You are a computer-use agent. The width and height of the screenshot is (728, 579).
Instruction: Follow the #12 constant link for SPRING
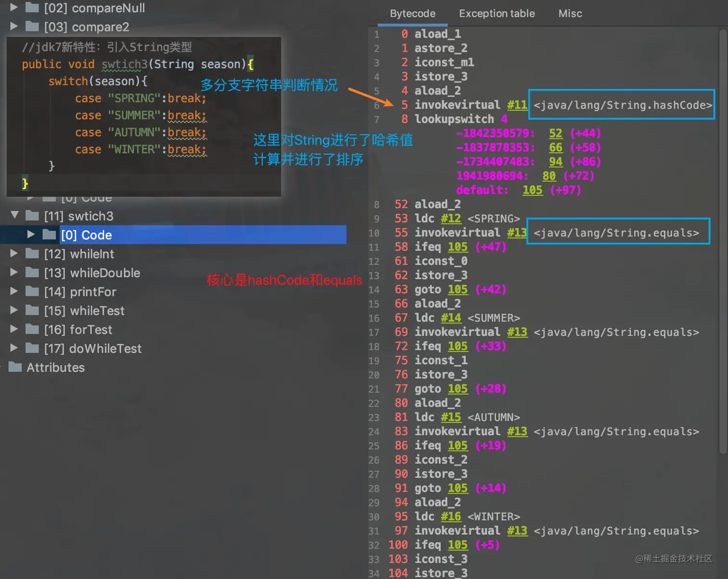click(451, 219)
